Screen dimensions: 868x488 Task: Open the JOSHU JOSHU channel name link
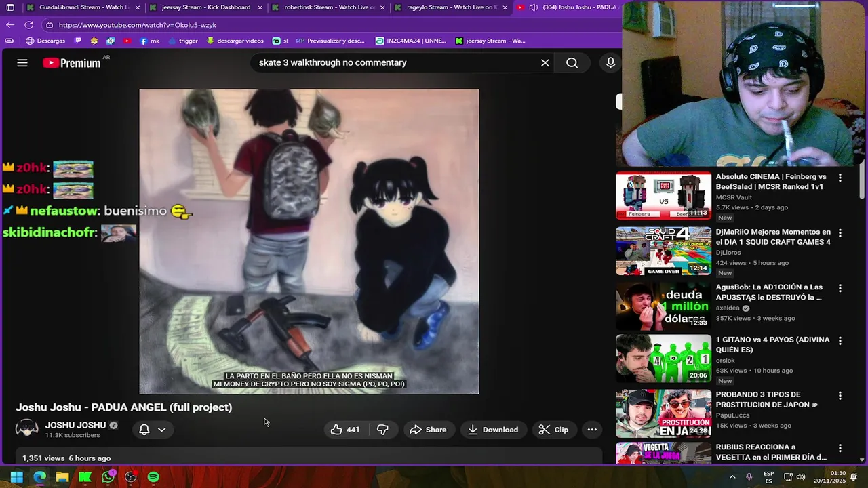tap(75, 425)
